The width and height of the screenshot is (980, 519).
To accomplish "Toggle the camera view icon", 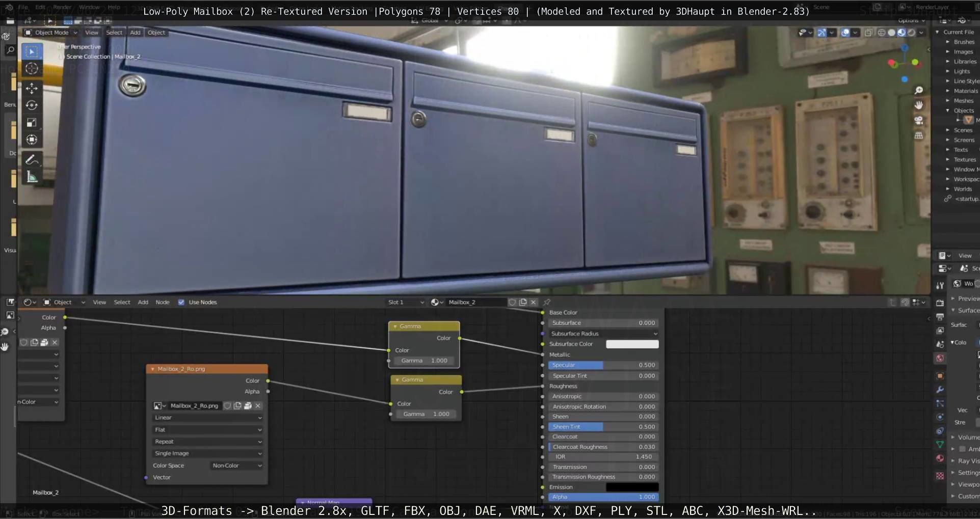I will click(x=918, y=120).
